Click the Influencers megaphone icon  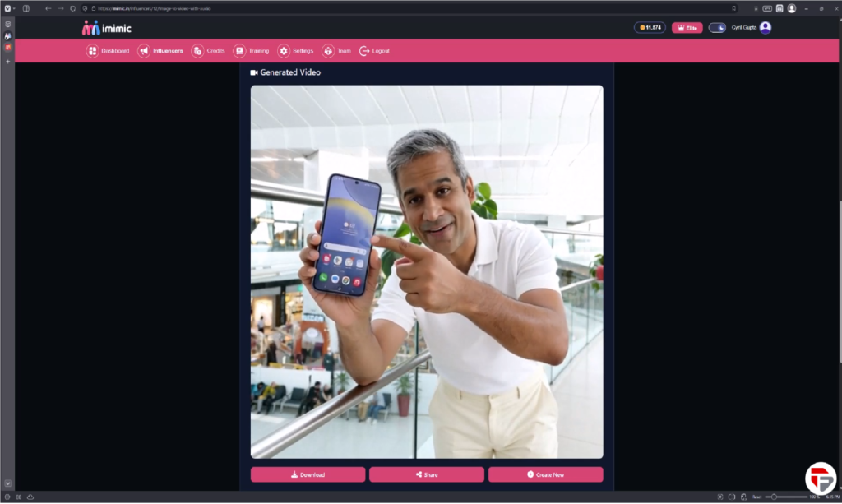click(144, 51)
